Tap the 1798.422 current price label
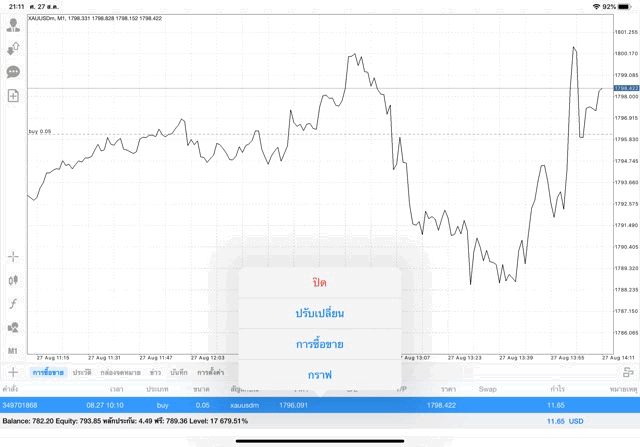Screen dimensions: 640x447 (x=626, y=89)
